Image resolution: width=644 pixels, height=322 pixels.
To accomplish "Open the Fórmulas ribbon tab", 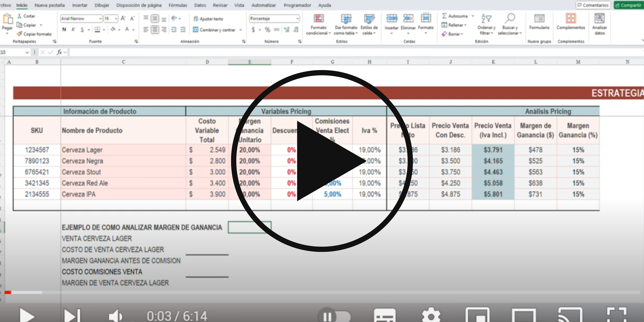I will pyautogui.click(x=178, y=5).
